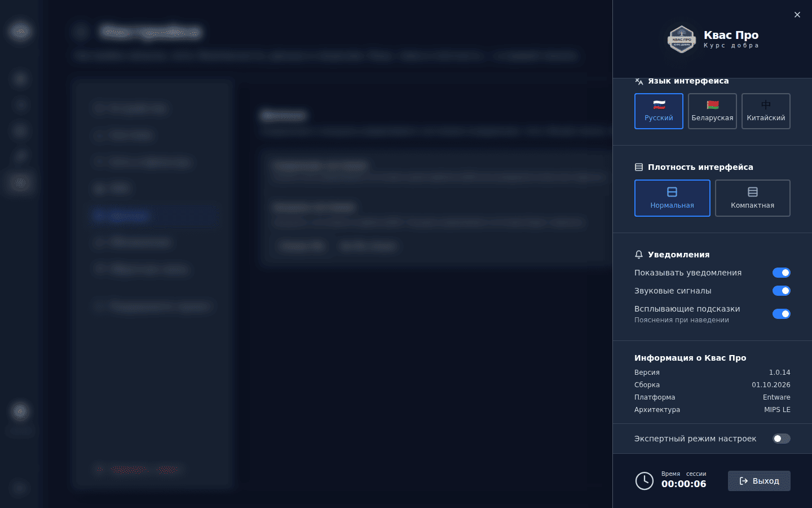Toggle Показывать уведомления switch
The height and width of the screenshot is (508, 812).
point(782,273)
